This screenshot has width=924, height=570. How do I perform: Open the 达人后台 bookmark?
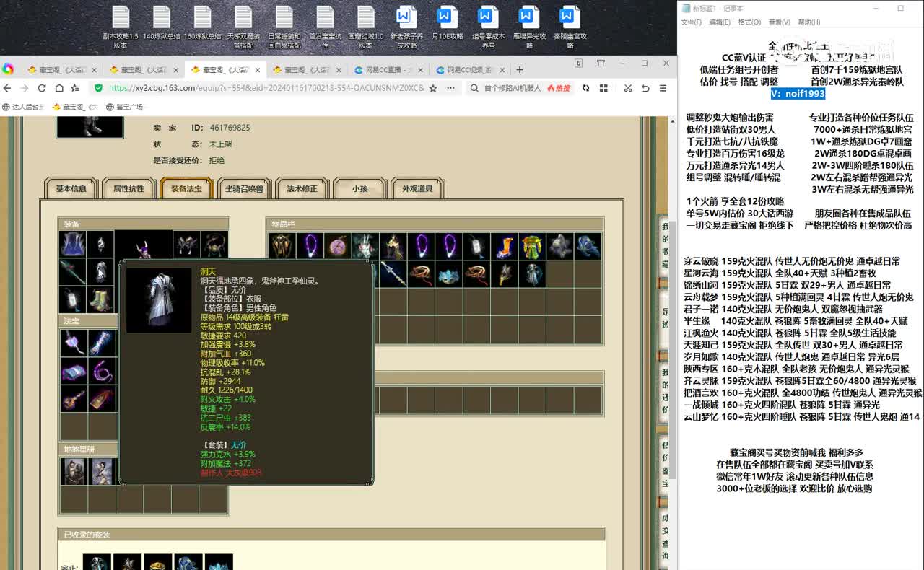click(x=22, y=107)
